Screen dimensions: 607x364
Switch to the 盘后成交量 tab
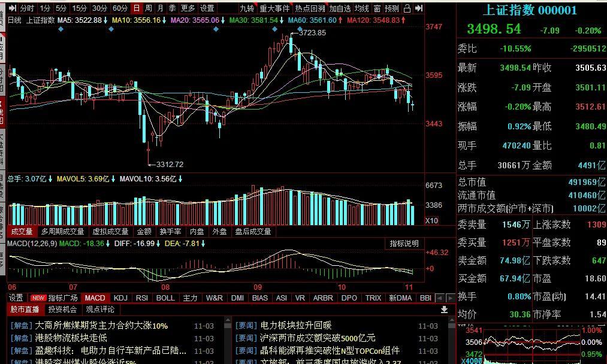[253, 232]
